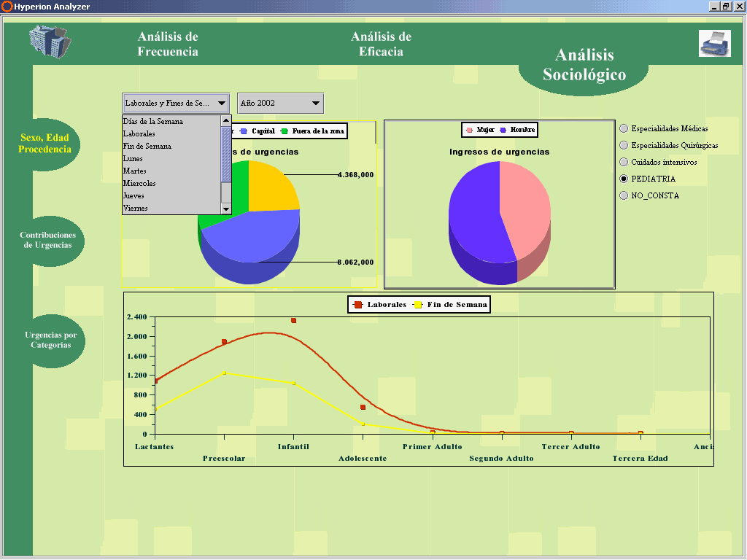Click the Mujer pink legend marker

pos(469,130)
